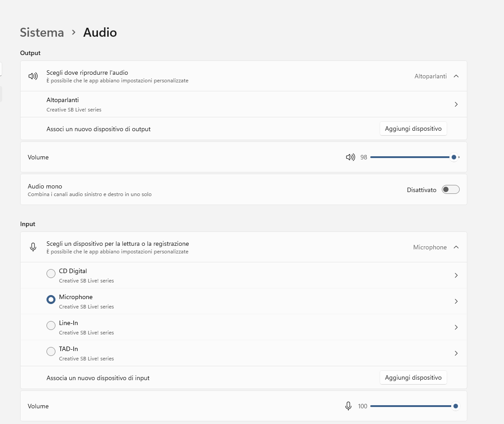Click Aggiungi dispositivo for input devices

[x=413, y=377]
